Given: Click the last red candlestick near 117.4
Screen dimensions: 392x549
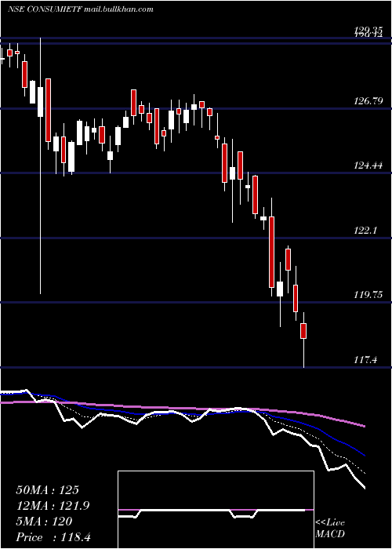Looking at the screenshot, I should [303, 331].
